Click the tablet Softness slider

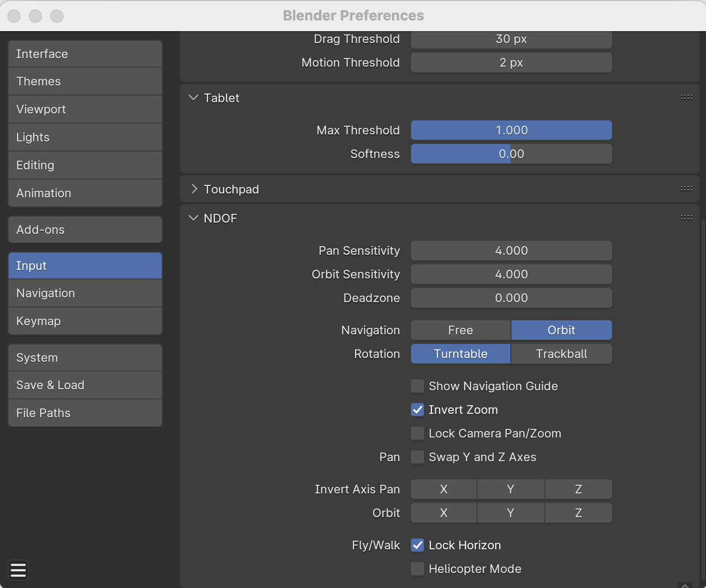coord(512,154)
